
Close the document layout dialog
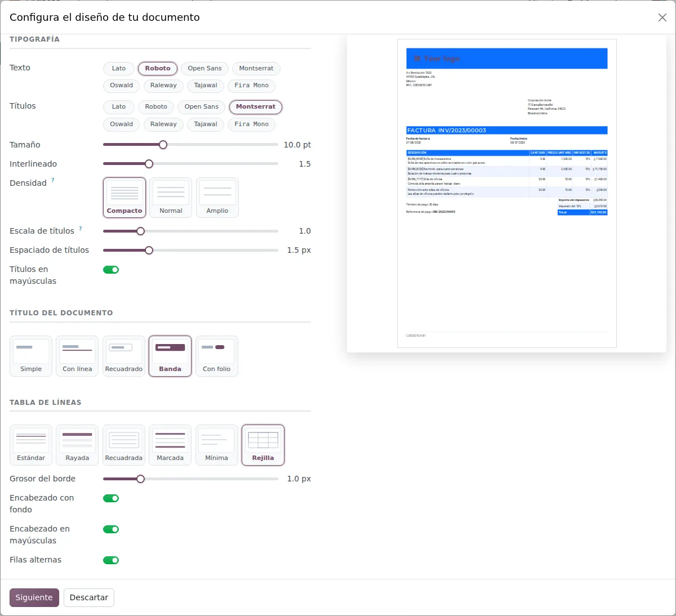[662, 17]
